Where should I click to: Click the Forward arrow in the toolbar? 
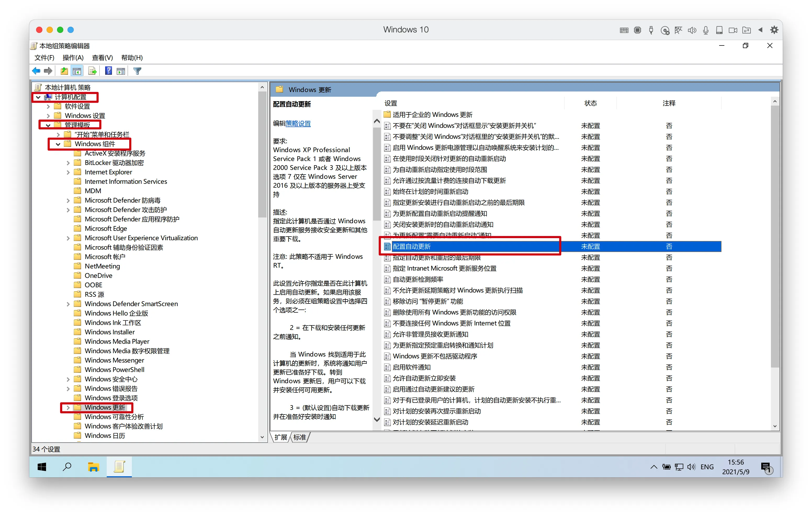tap(48, 71)
